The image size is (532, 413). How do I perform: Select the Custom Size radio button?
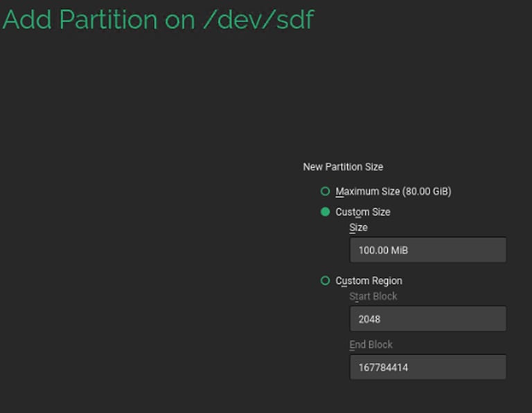pyautogui.click(x=325, y=212)
